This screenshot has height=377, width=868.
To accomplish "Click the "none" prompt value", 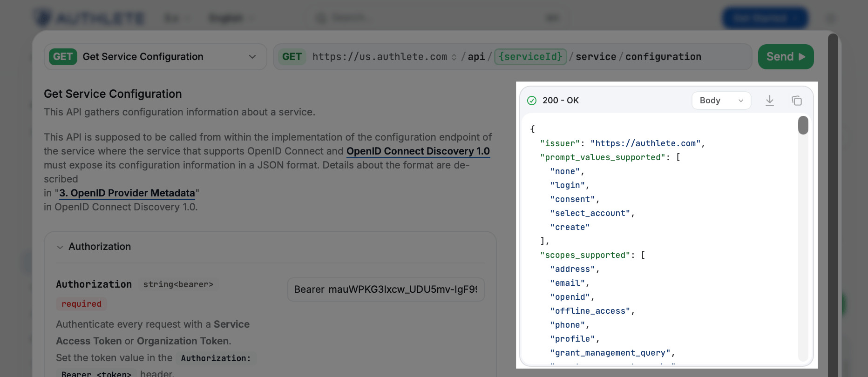I will pyautogui.click(x=565, y=171).
